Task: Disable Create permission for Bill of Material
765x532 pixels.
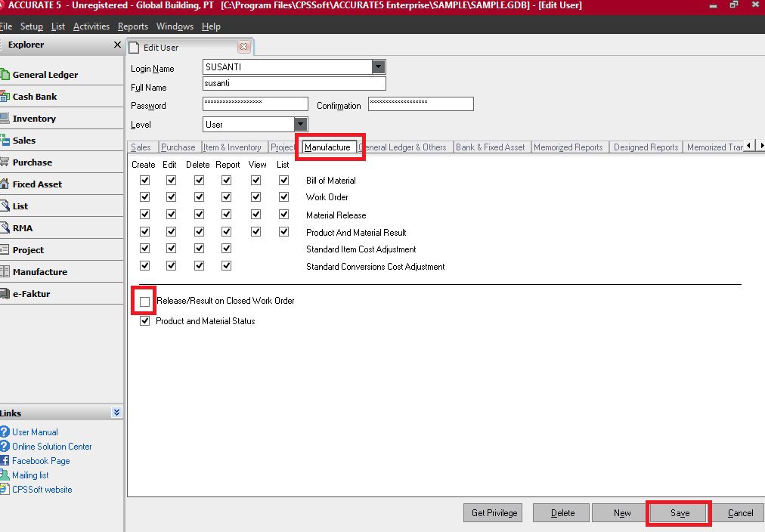Action: coord(144,180)
